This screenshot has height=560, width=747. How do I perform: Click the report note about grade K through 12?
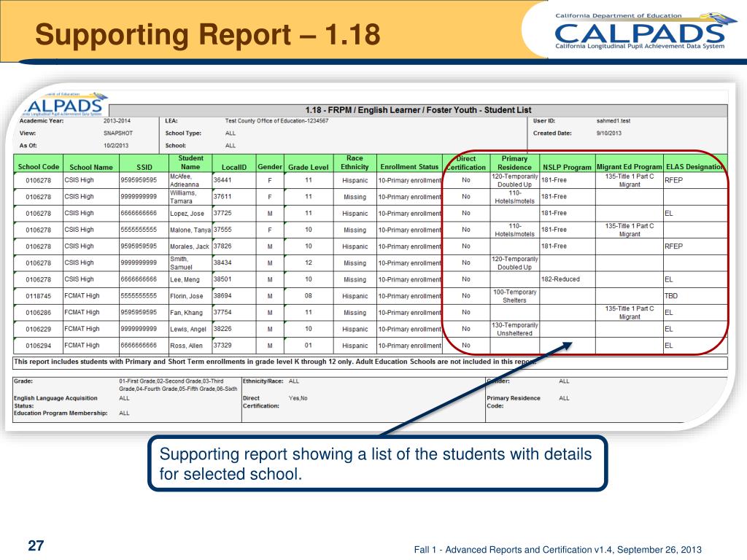pyautogui.click(x=275, y=362)
